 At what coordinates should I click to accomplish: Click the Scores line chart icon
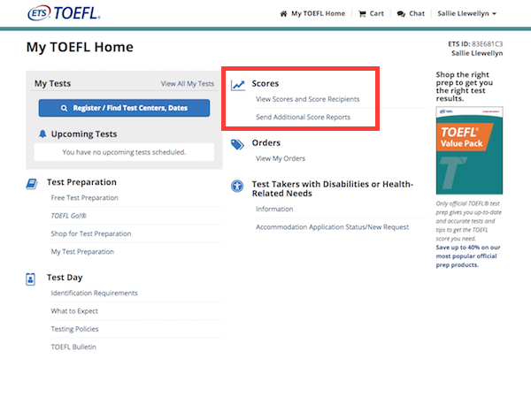click(237, 85)
